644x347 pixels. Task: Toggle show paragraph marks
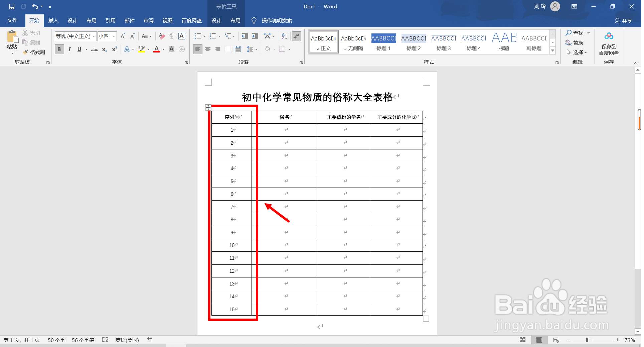click(297, 36)
